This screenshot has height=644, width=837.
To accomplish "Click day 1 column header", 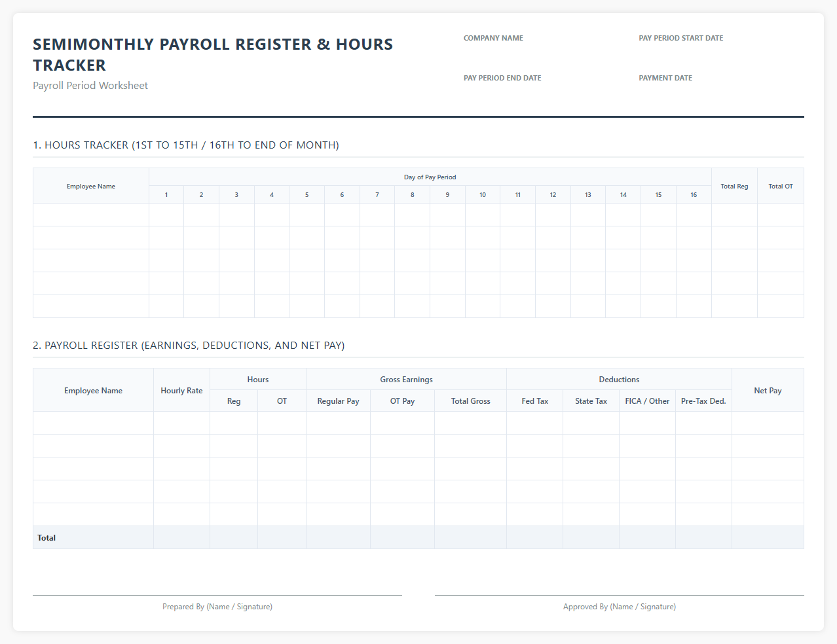I will click(166, 195).
